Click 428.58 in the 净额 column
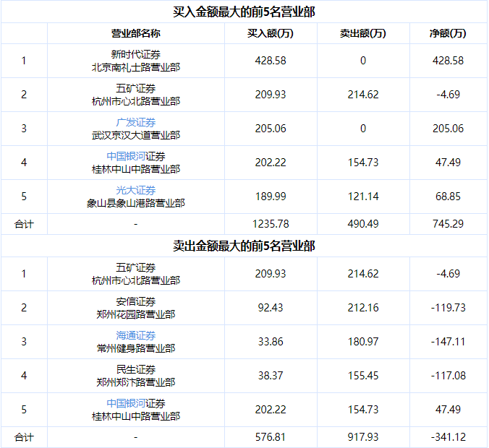This screenshot has width=489, height=448. [x=448, y=61]
